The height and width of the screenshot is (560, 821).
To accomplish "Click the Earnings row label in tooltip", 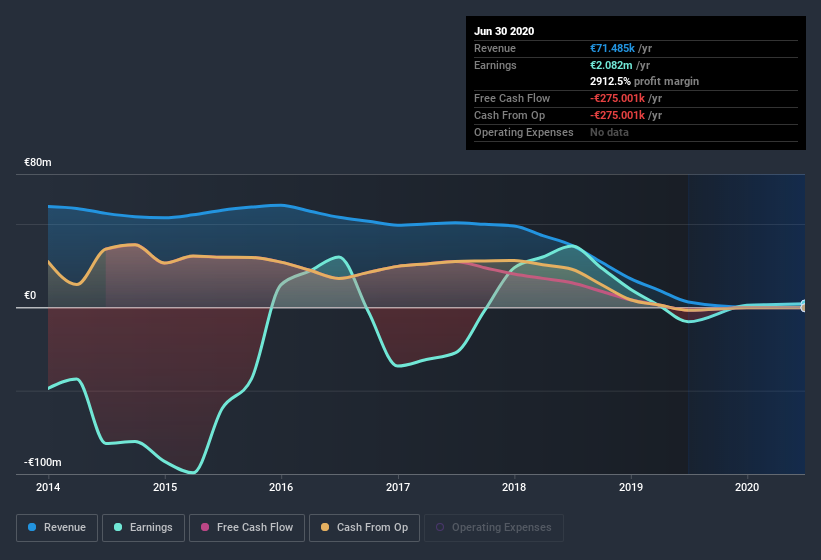I will click(495, 65).
